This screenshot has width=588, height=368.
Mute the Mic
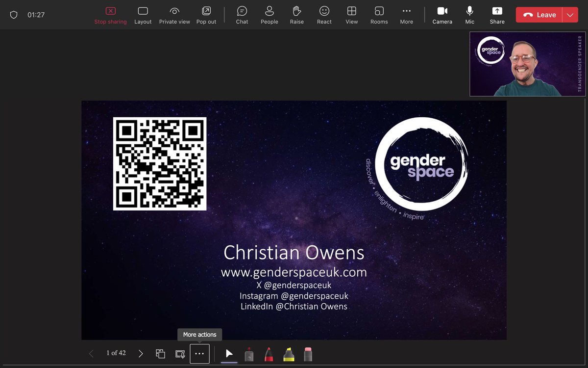click(470, 15)
